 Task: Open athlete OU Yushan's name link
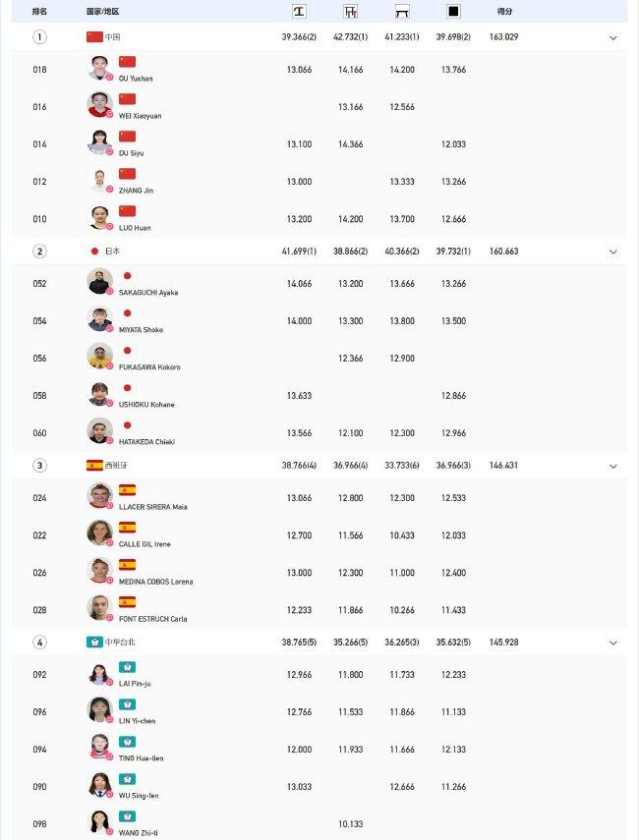[x=136, y=79]
